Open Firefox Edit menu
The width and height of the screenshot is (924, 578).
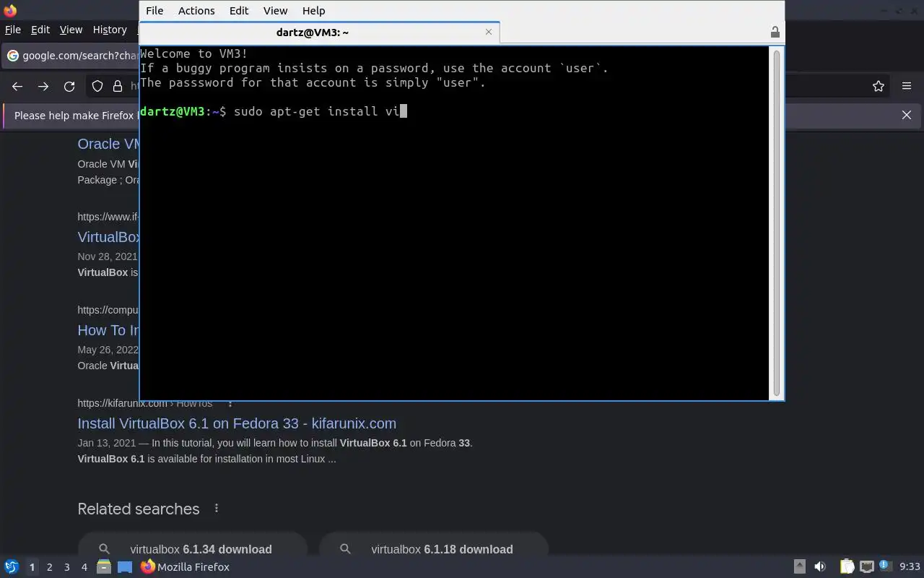click(x=40, y=30)
